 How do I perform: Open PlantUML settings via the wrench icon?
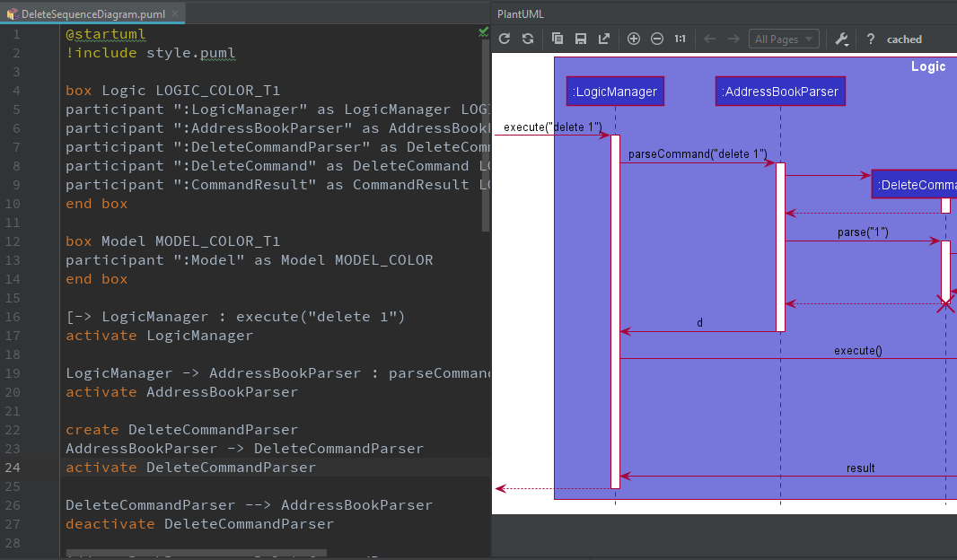tap(839, 39)
